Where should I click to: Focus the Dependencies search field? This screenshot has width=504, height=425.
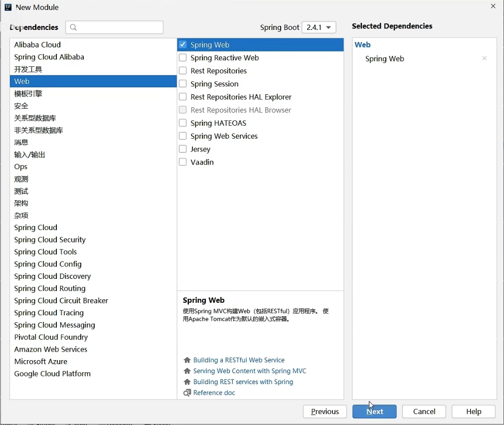point(115,27)
